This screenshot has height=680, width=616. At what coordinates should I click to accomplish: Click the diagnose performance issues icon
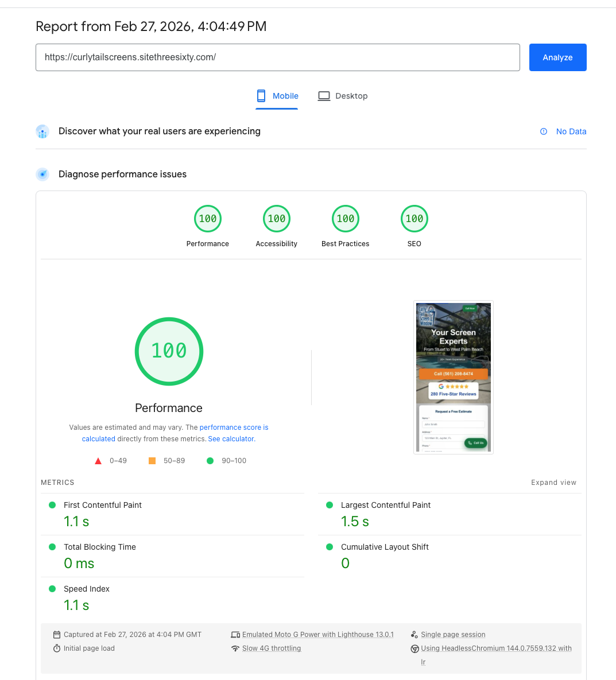point(42,174)
